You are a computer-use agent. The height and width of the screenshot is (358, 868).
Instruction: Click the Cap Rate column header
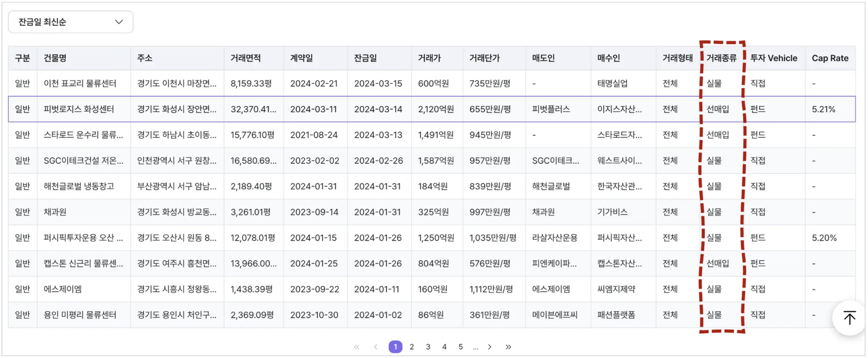830,58
